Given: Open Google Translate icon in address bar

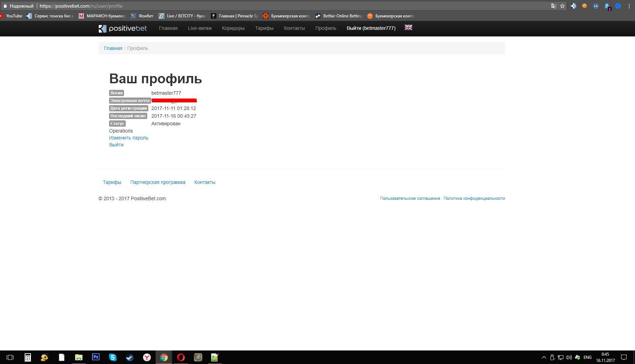Looking at the screenshot, I should tap(553, 6).
